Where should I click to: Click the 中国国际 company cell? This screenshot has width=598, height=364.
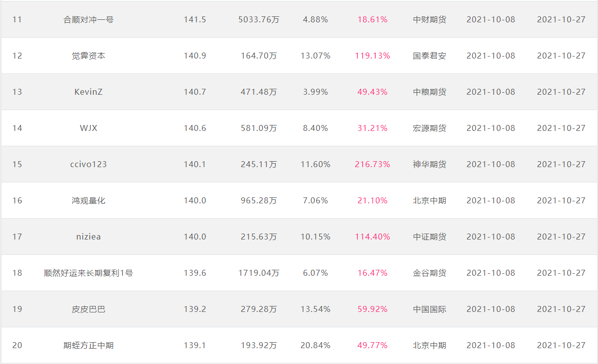429,309
